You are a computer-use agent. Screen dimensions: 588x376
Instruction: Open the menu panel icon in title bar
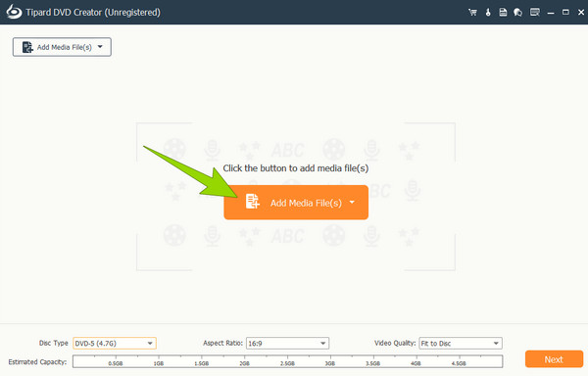(535, 13)
